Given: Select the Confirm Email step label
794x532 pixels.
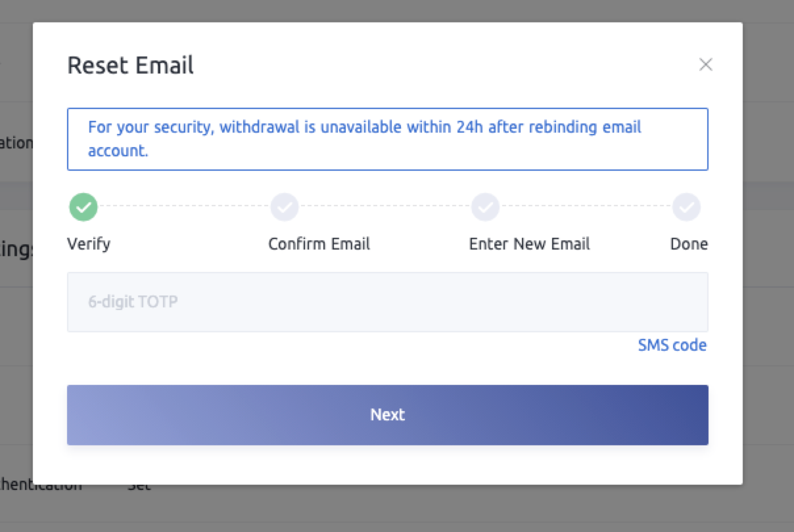Looking at the screenshot, I should (x=319, y=244).
